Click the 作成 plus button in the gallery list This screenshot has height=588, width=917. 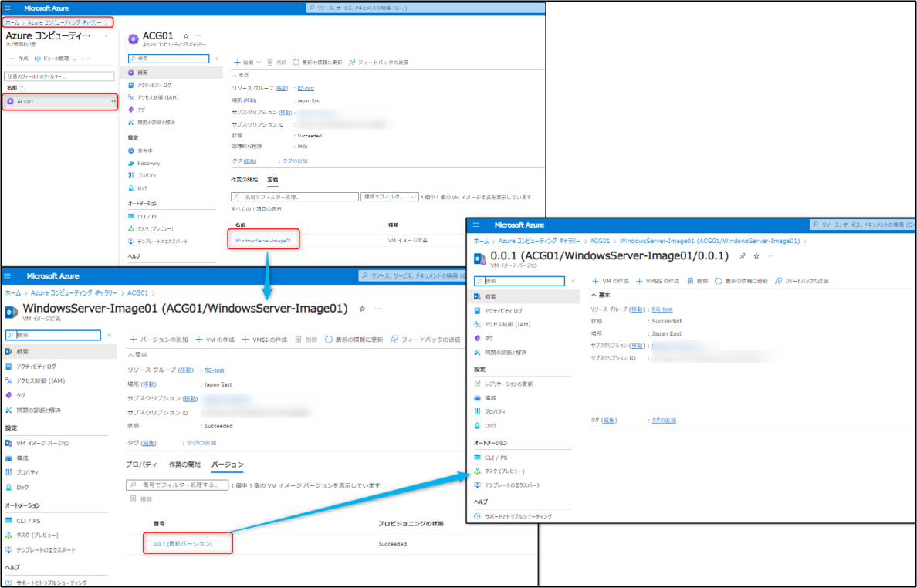18,59
